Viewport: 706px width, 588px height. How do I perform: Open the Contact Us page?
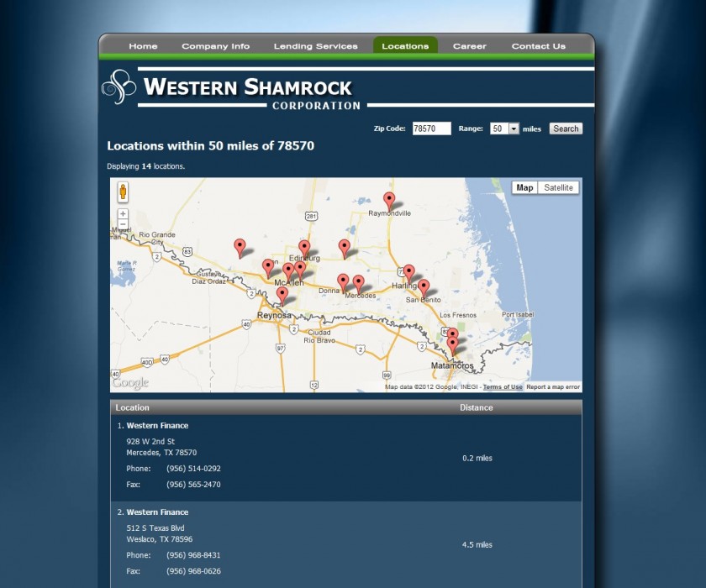539,46
